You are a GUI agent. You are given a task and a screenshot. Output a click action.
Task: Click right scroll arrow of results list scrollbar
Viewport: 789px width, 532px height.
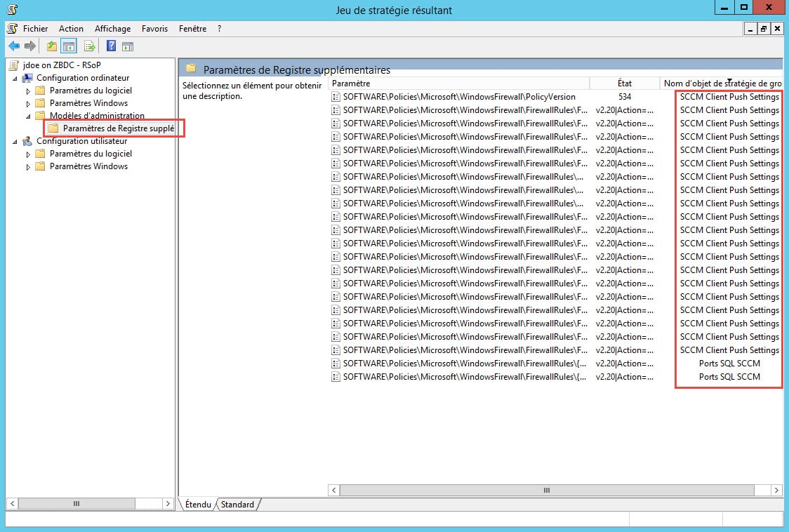click(x=776, y=490)
